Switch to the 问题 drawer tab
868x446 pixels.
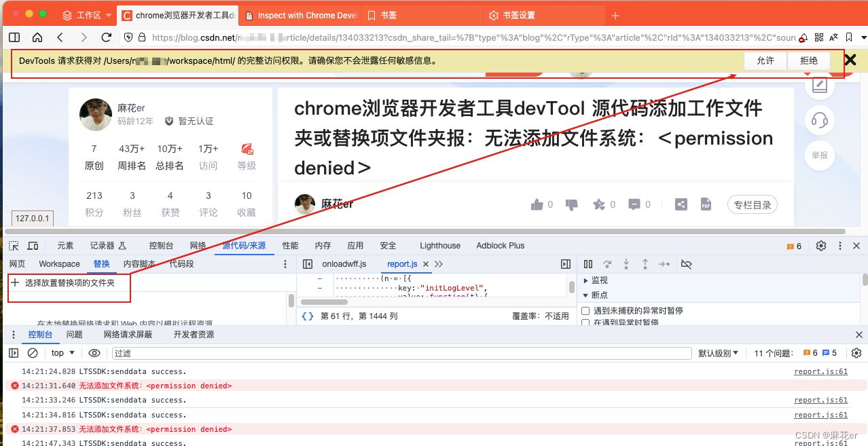coord(75,334)
